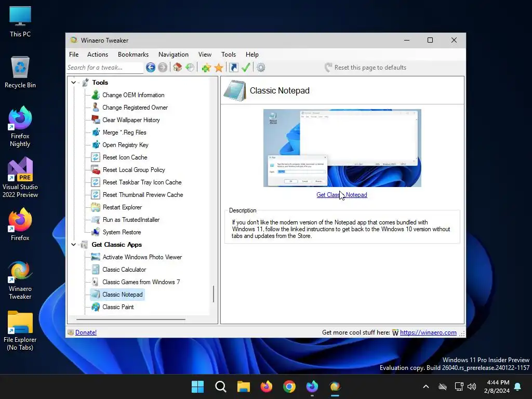Select the This PC desktop icon
The width and height of the screenshot is (532, 399).
click(x=20, y=22)
